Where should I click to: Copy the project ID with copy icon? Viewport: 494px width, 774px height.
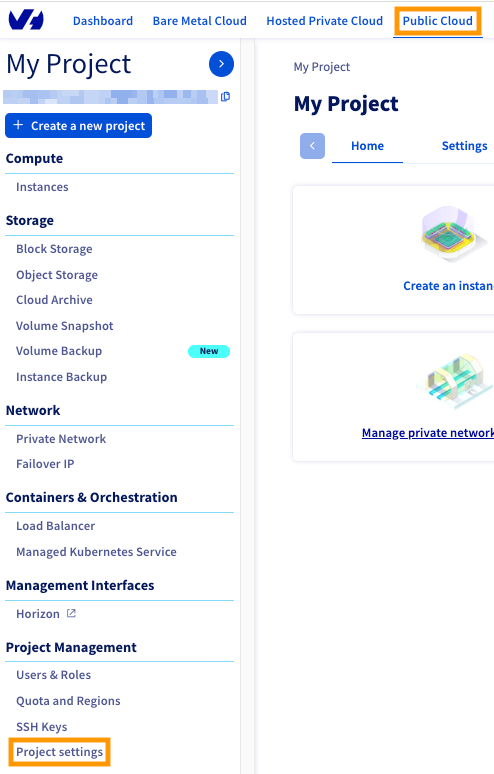tap(226, 97)
